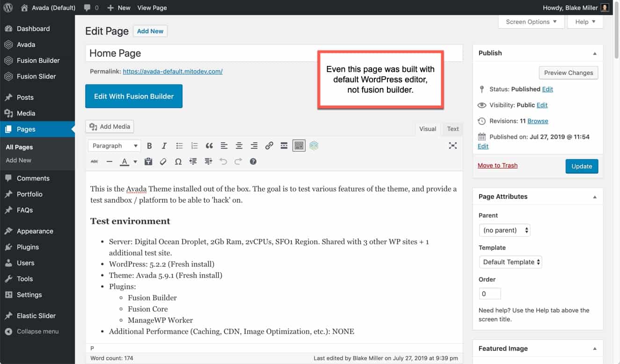
Task: Switch to the Text editor tab
Action: tap(453, 129)
